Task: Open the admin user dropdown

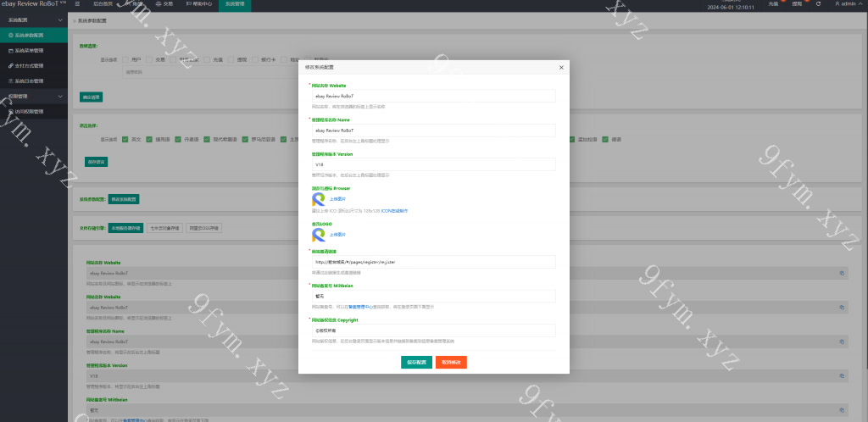Action: tap(848, 4)
